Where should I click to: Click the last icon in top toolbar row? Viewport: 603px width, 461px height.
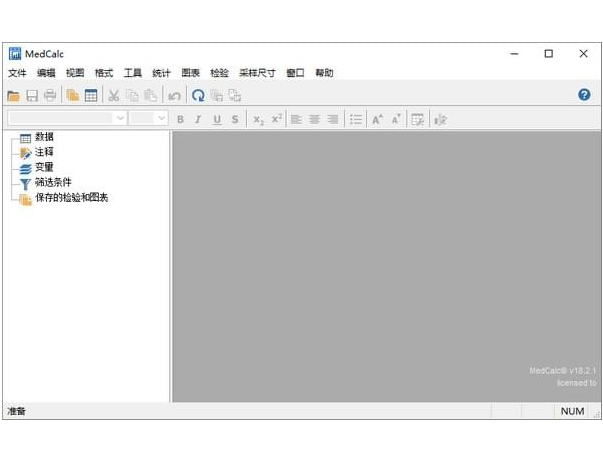pos(235,95)
